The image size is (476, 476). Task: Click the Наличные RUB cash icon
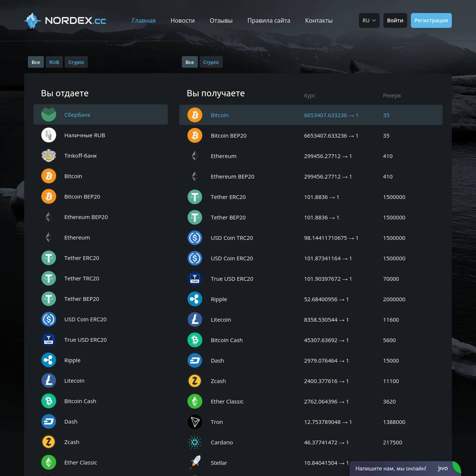pos(49,135)
